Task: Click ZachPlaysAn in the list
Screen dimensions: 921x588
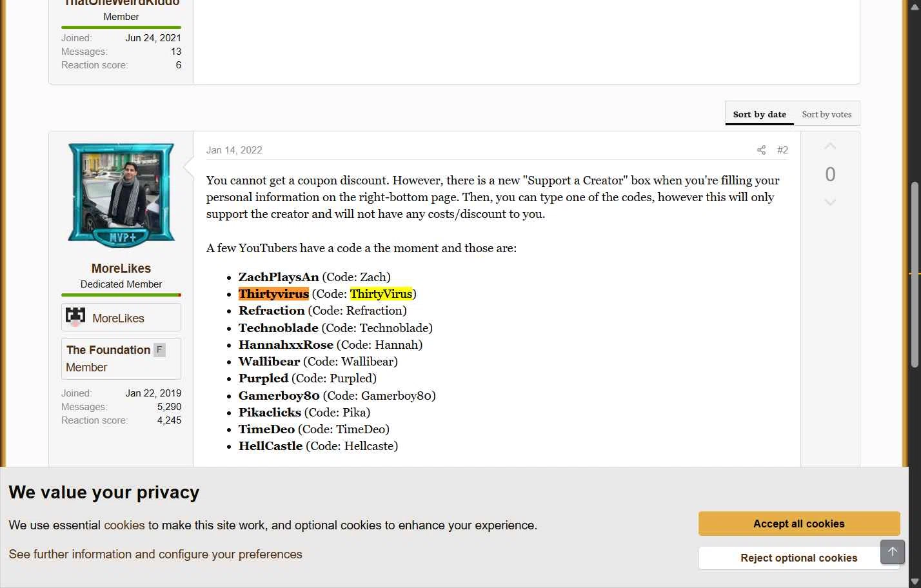Action: (x=279, y=277)
